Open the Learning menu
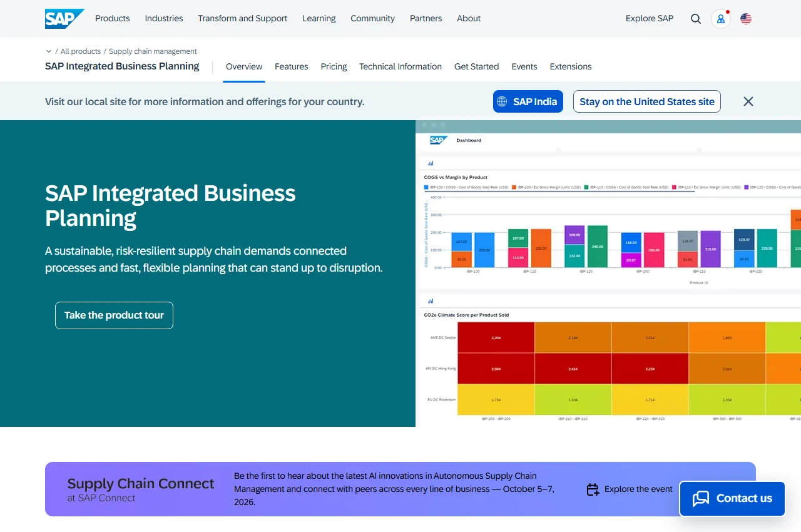The width and height of the screenshot is (801, 532). click(319, 19)
